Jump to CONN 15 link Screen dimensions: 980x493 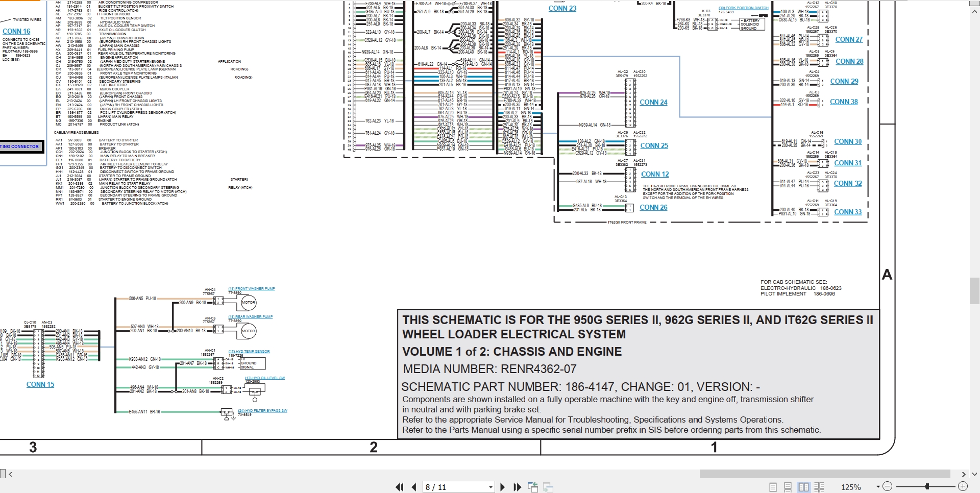40,384
